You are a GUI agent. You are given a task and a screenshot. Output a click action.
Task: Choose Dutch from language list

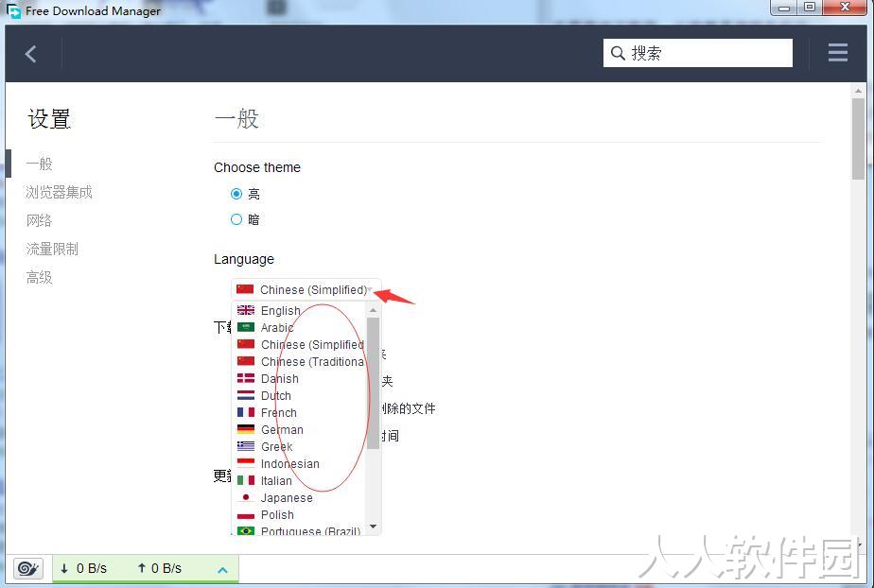click(x=299, y=395)
